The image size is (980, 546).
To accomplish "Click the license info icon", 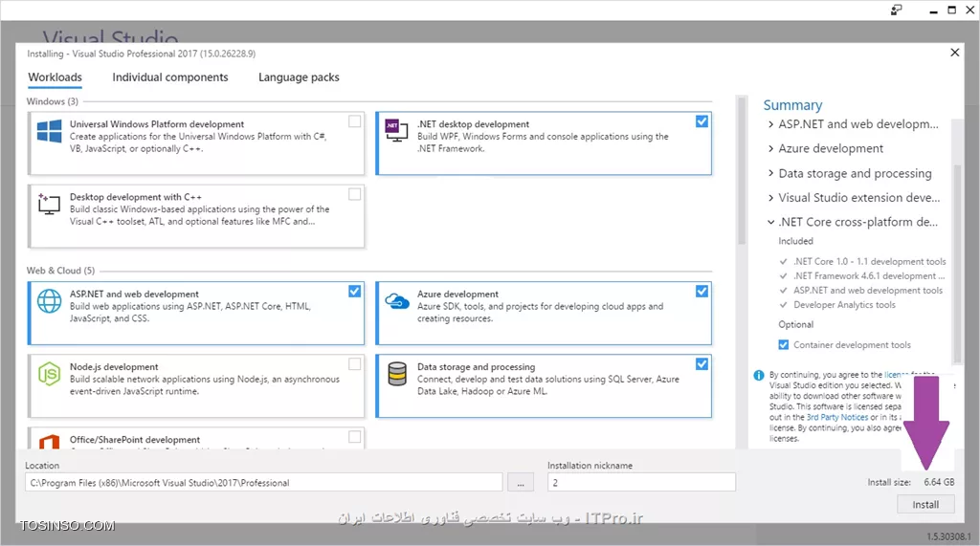I will pos(759,376).
